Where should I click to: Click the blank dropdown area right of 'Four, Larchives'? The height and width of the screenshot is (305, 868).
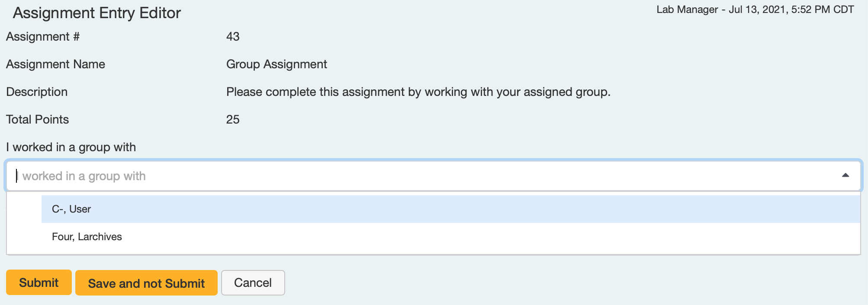[476, 237]
